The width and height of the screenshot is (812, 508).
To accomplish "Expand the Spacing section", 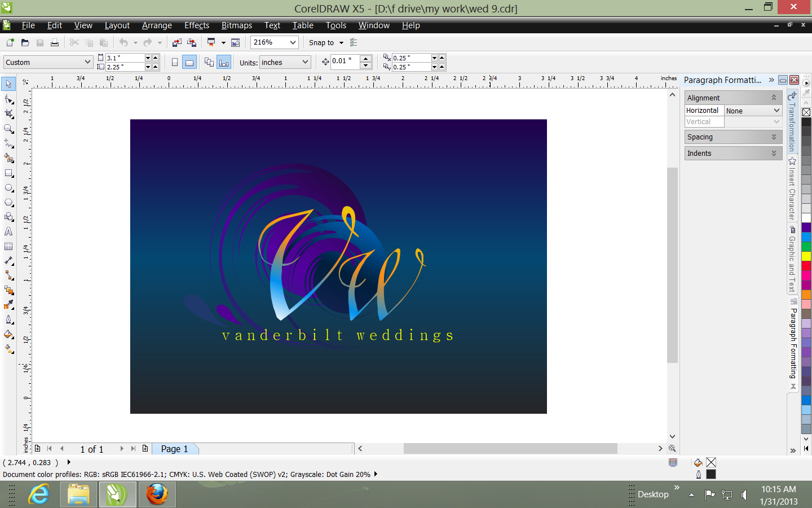I will point(733,137).
